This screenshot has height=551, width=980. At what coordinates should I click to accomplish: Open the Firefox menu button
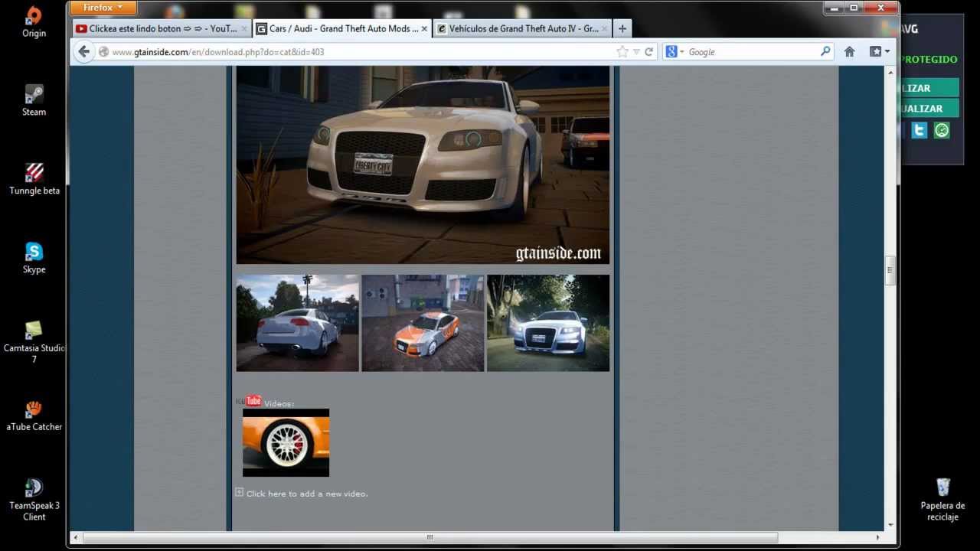(x=103, y=8)
